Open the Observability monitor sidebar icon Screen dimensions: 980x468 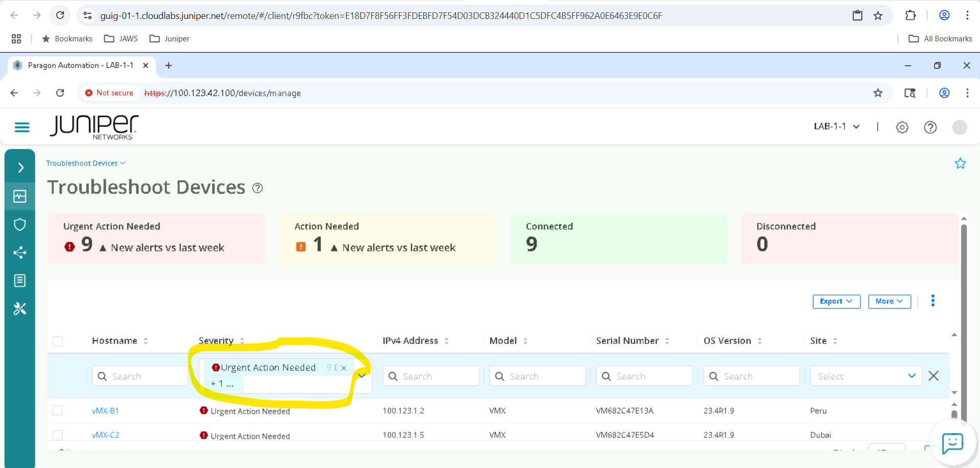click(x=20, y=196)
